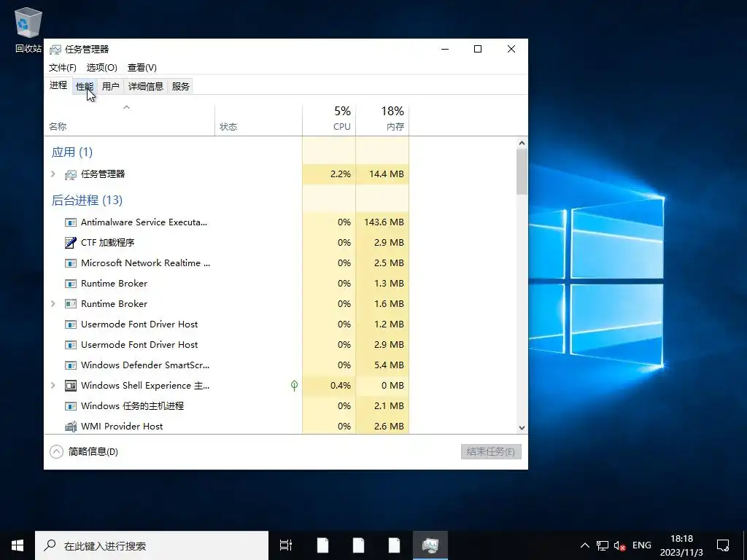Click the 结束任务(E) button

click(x=491, y=451)
